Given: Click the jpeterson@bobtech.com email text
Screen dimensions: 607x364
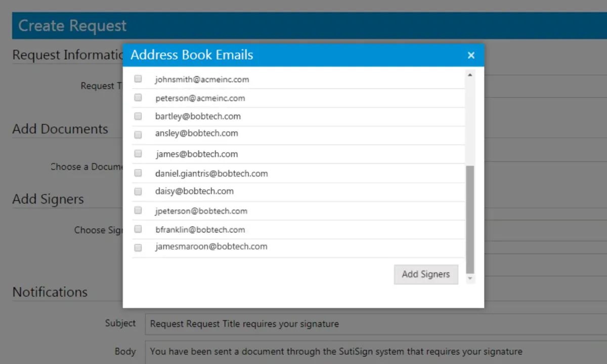Looking at the screenshot, I should point(201,211).
